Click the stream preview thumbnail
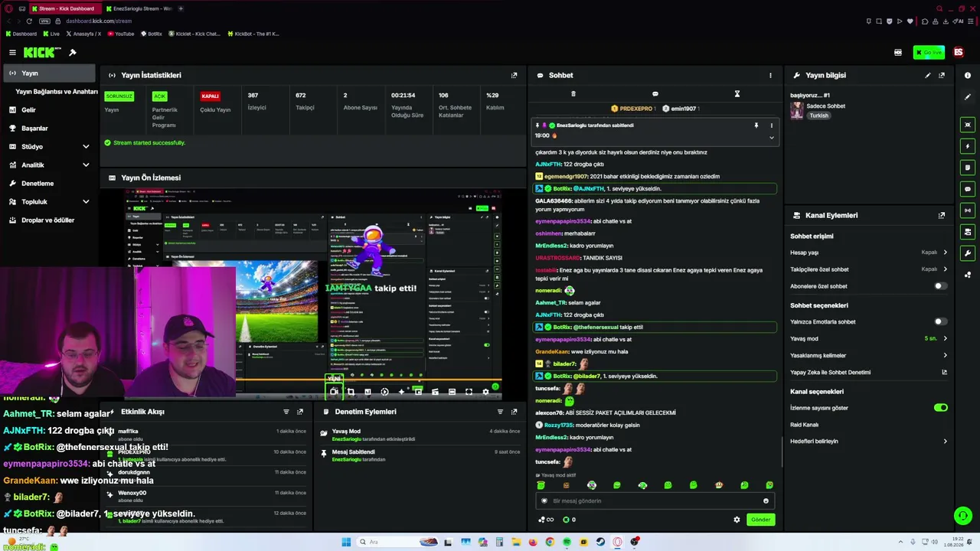980x551 pixels. tap(313, 294)
